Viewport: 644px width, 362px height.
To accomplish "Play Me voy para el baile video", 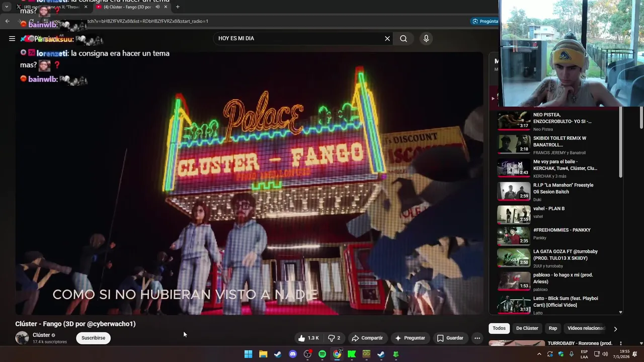I will (x=514, y=168).
